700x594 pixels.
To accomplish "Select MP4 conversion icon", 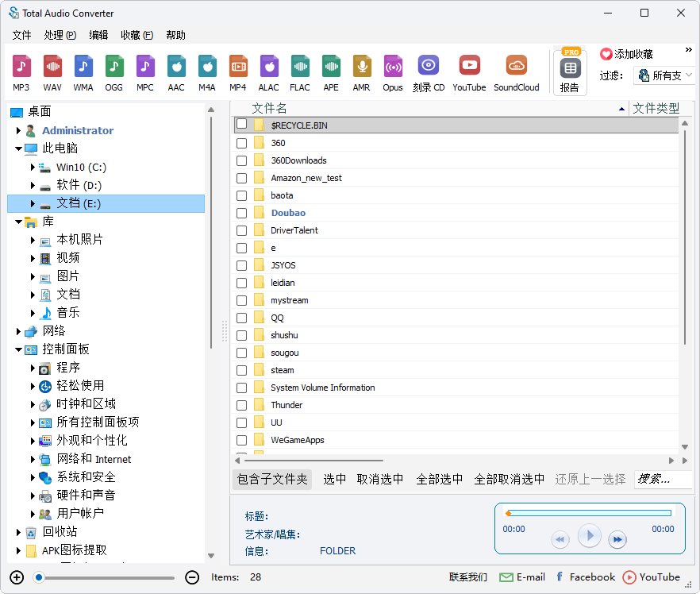I will (x=238, y=73).
